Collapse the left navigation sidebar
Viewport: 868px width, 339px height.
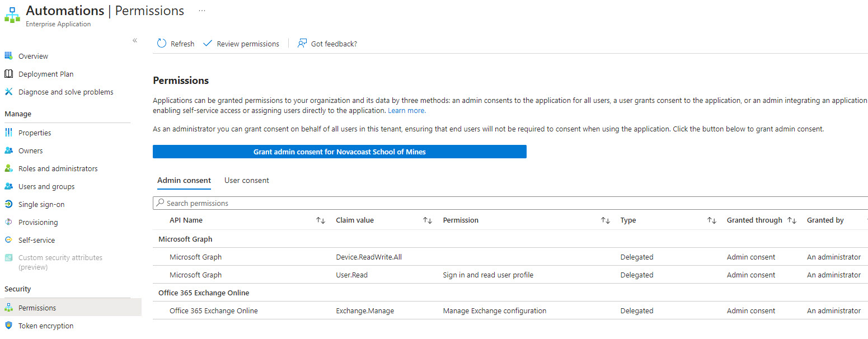coord(135,40)
